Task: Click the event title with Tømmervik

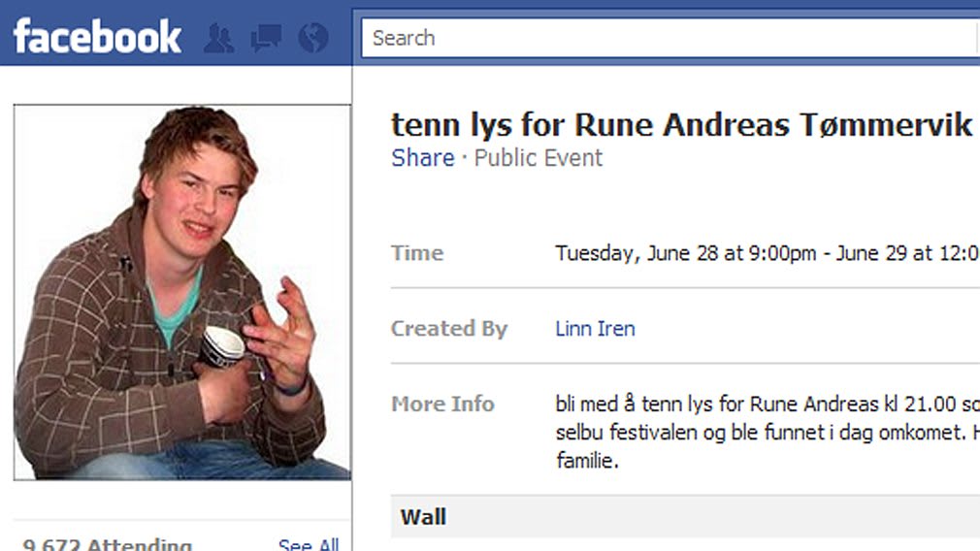Action: pyautogui.click(x=681, y=124)
